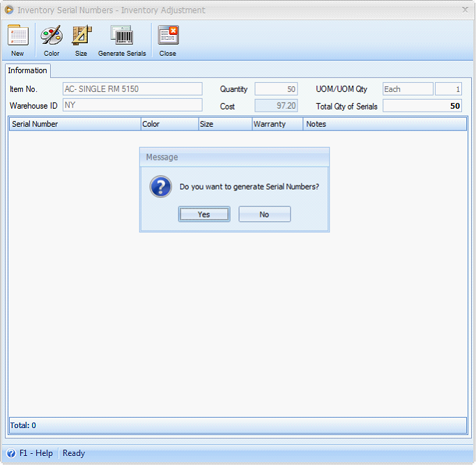Click the Close toolbar icon

168,36
